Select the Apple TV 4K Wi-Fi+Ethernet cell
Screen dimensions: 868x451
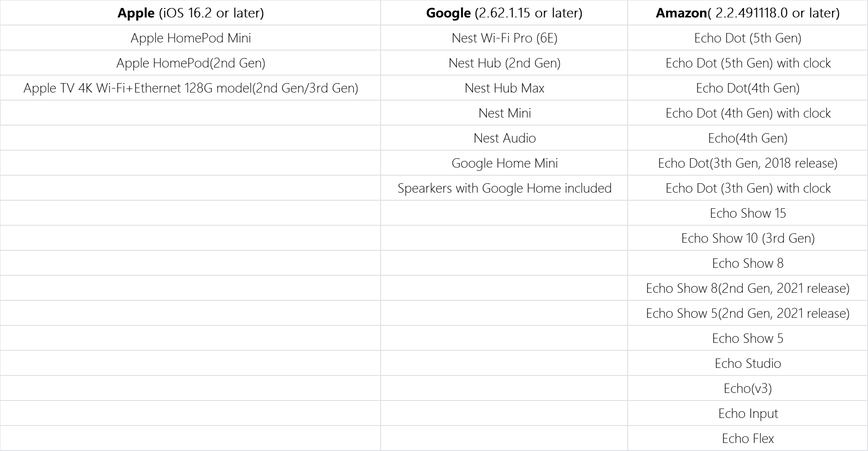(x=191, y=88)
